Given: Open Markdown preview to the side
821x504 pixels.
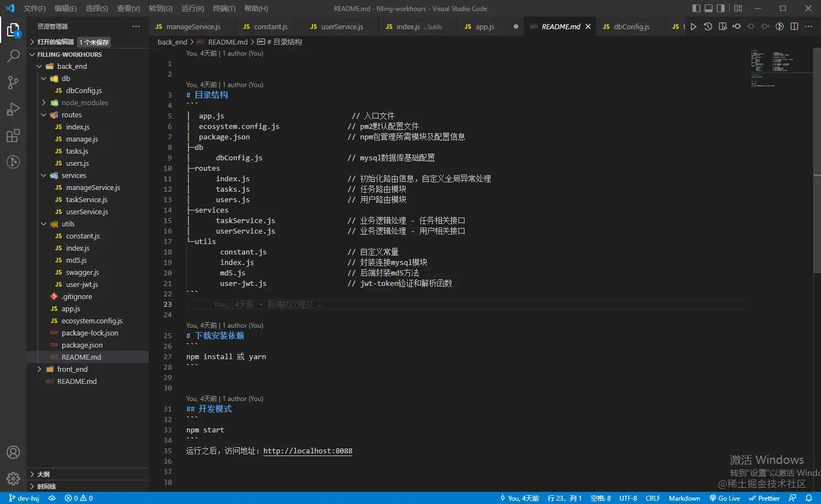Looking at the screenshot, I should click(x=722, y=26).
